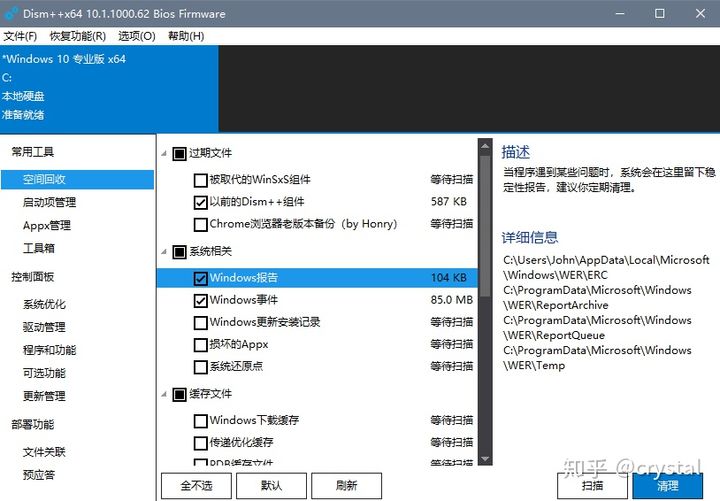This screenshot has width=720, height=501.
Task: Select the Windows 10 专业版 x64 image tile
Action: (109, 88)
